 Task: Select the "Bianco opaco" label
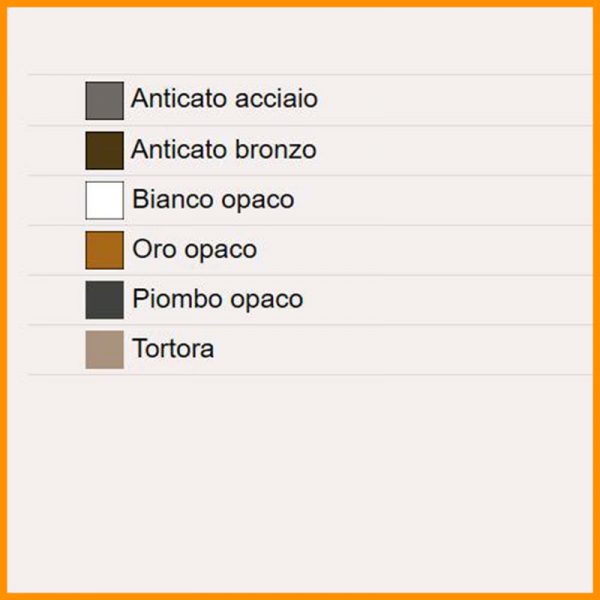point(213,200)
